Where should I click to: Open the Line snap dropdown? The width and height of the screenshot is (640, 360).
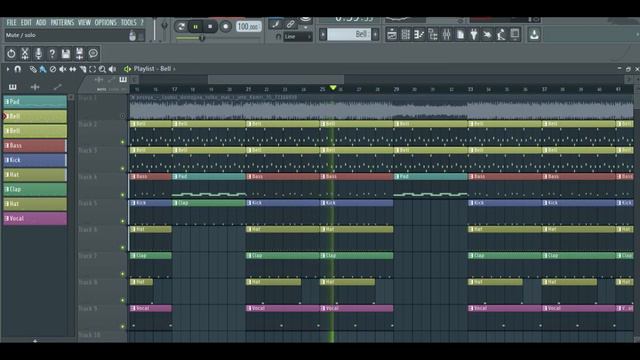point(298,37)
